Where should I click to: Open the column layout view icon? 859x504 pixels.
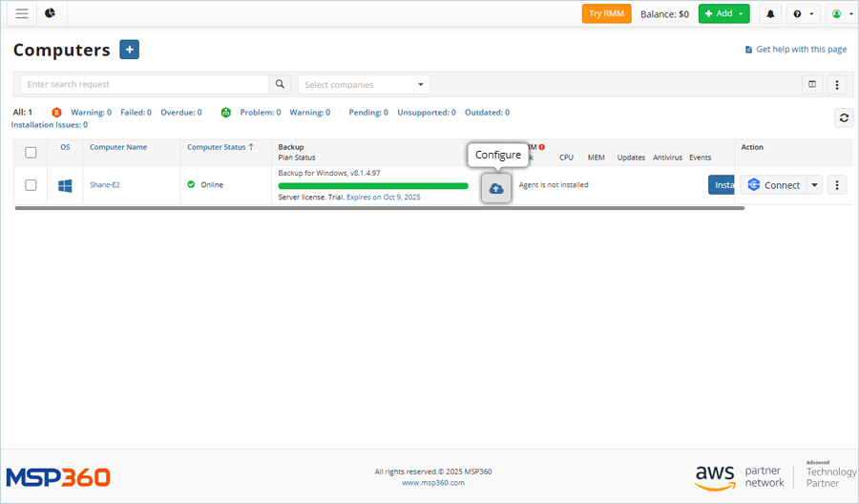(812, 84)
